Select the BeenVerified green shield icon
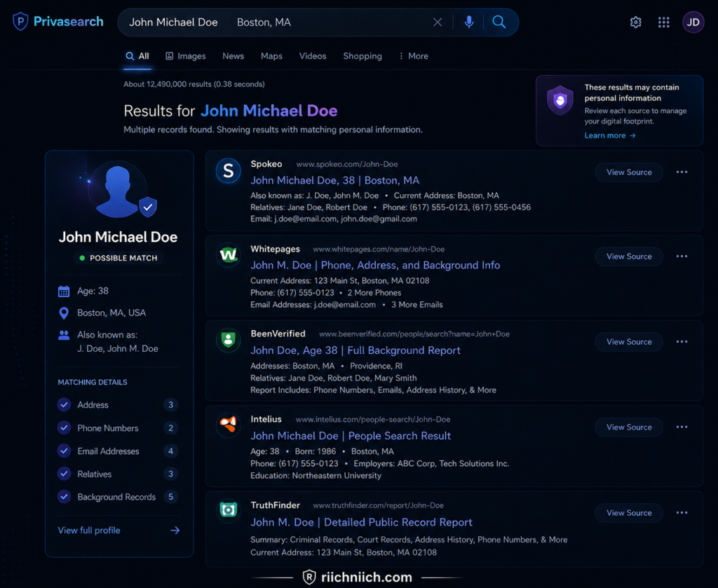The height and width of the screenshot is (588, 718). [228, 340]
